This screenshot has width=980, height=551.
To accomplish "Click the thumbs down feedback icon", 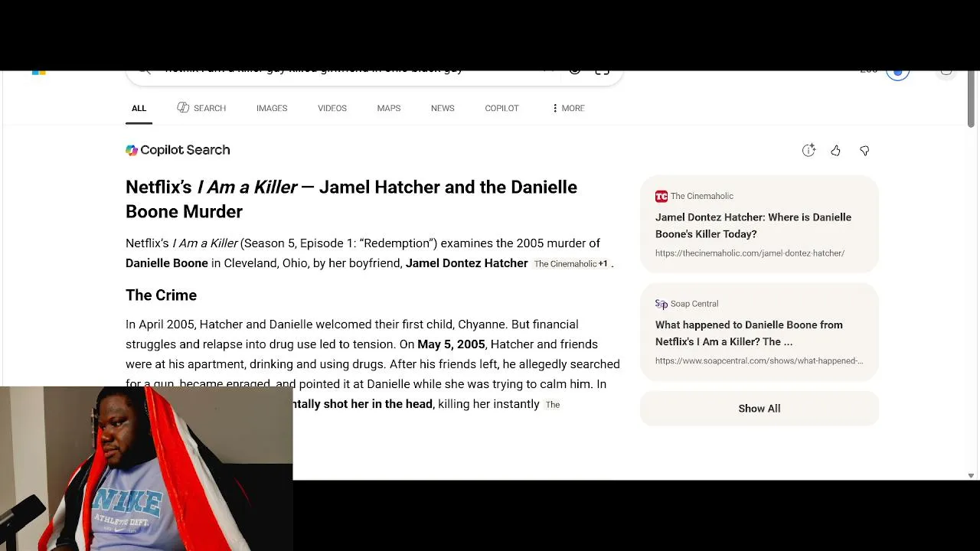I will click(864, 151).
